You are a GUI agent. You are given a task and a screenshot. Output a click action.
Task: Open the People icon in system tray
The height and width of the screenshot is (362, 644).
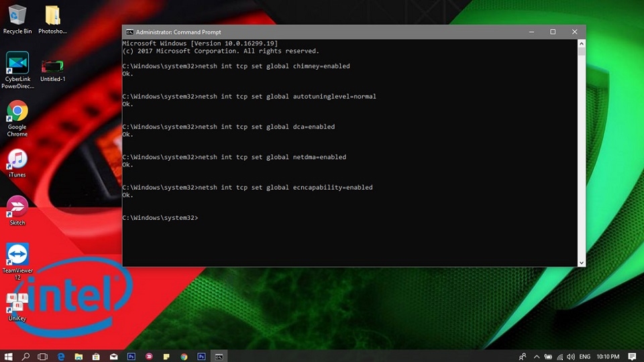coord(523,356)
